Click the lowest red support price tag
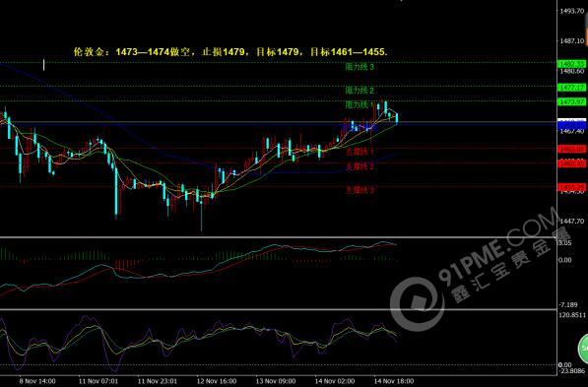 coord(571,187)
